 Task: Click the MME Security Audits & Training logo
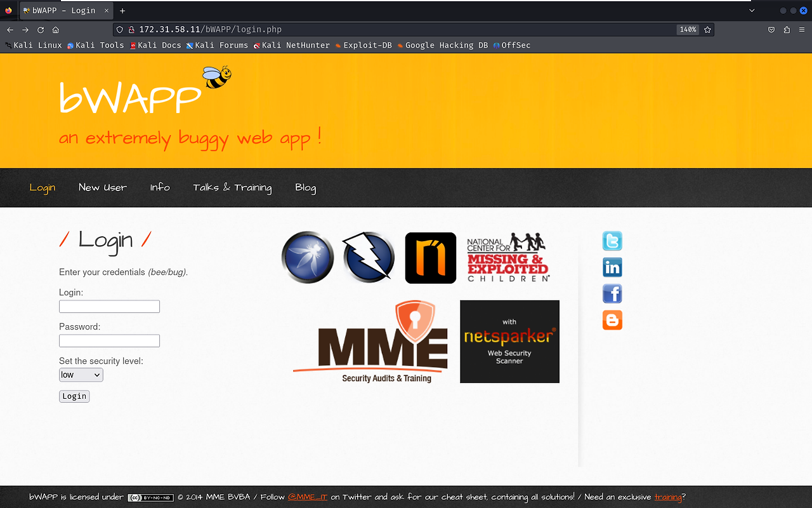[x=371, y=342]
